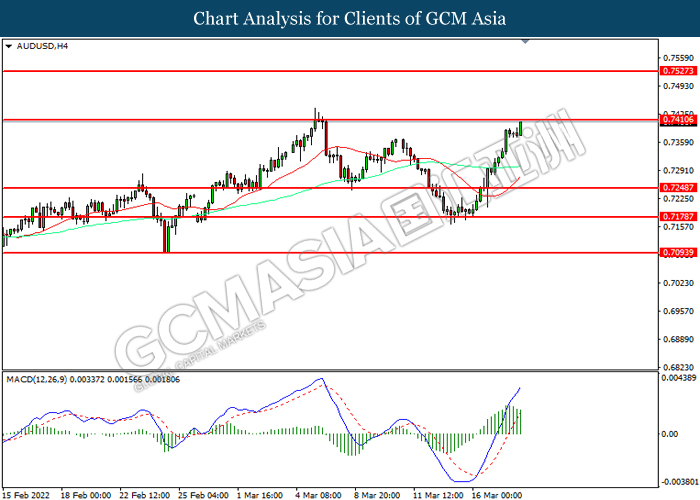Click the 1 Mar 16:00 time label
Viewport: 700px width, 500px height.
pos(260,495)
